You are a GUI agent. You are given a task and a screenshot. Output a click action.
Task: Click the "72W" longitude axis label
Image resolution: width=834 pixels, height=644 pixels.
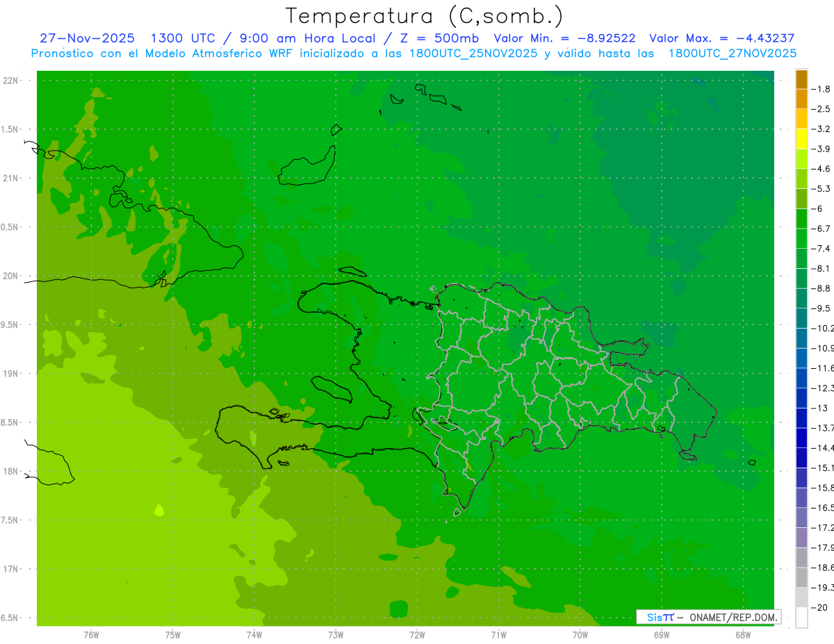click(417, 635)
